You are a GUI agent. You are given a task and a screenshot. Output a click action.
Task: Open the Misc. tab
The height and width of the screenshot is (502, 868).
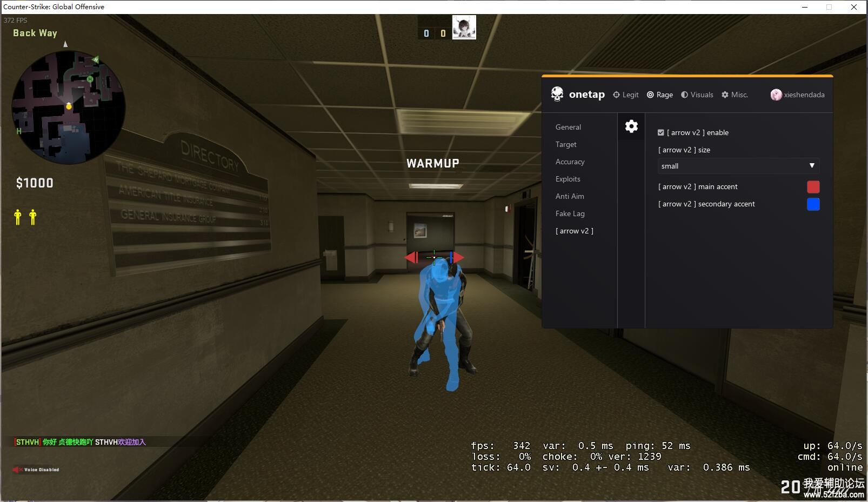(x=735, y=95)
